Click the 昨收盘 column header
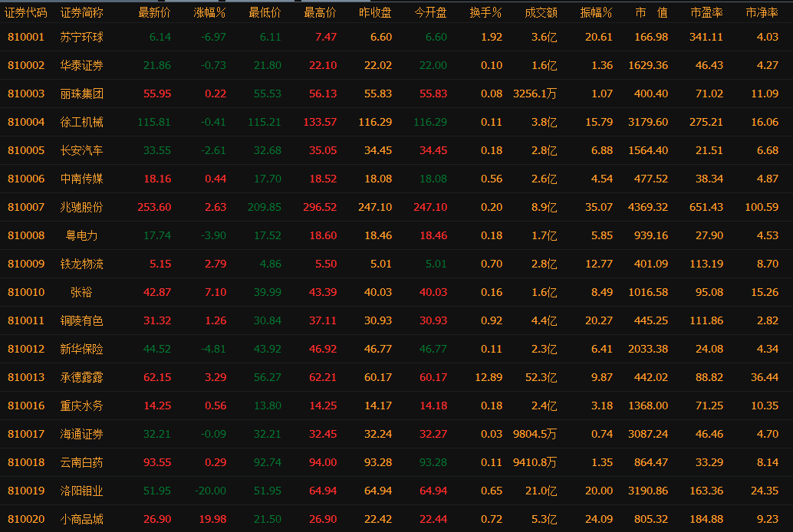 (x=375, y=12)
